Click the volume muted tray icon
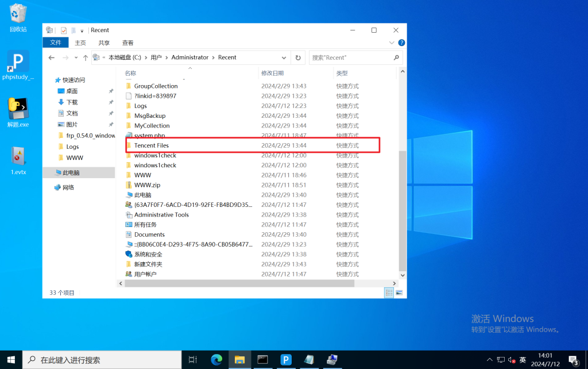 (511, 360)
